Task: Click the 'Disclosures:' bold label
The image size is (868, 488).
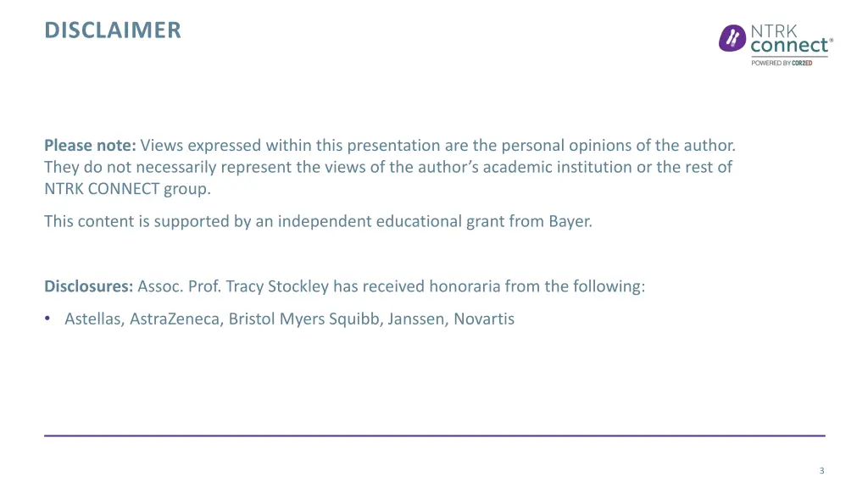Action: tap(88, 286)
